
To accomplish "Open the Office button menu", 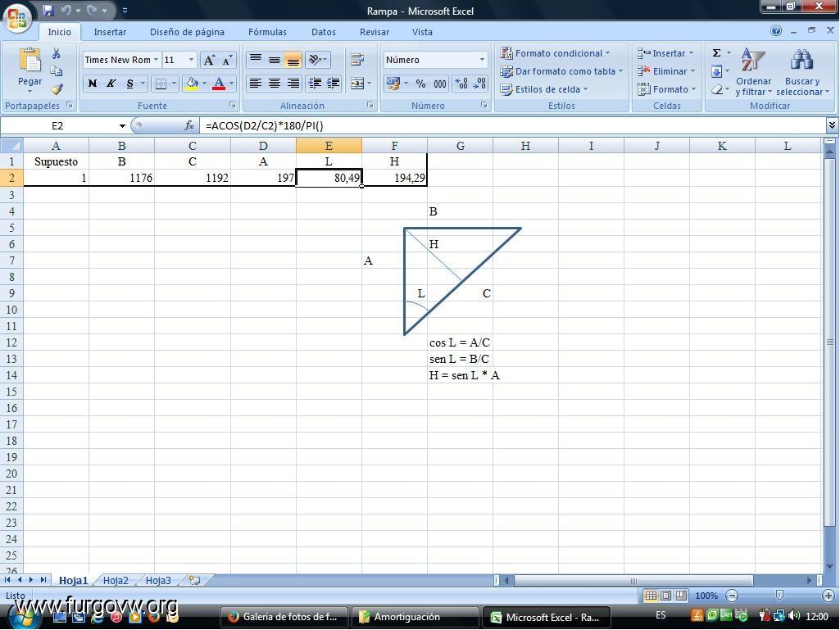I will coord(16,17).
